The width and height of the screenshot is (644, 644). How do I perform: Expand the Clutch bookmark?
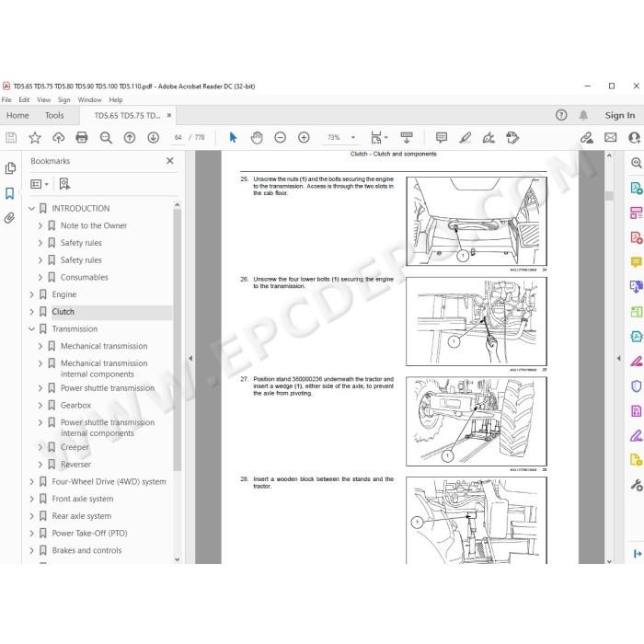[31, 312]
